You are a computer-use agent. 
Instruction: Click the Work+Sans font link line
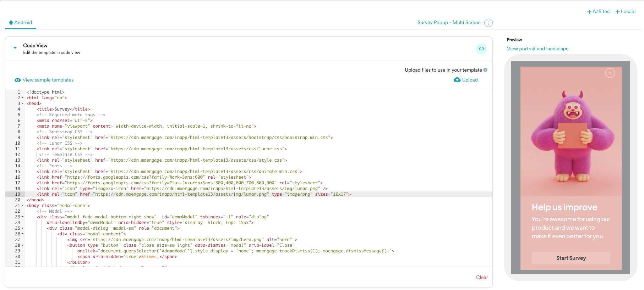[144, 177]
